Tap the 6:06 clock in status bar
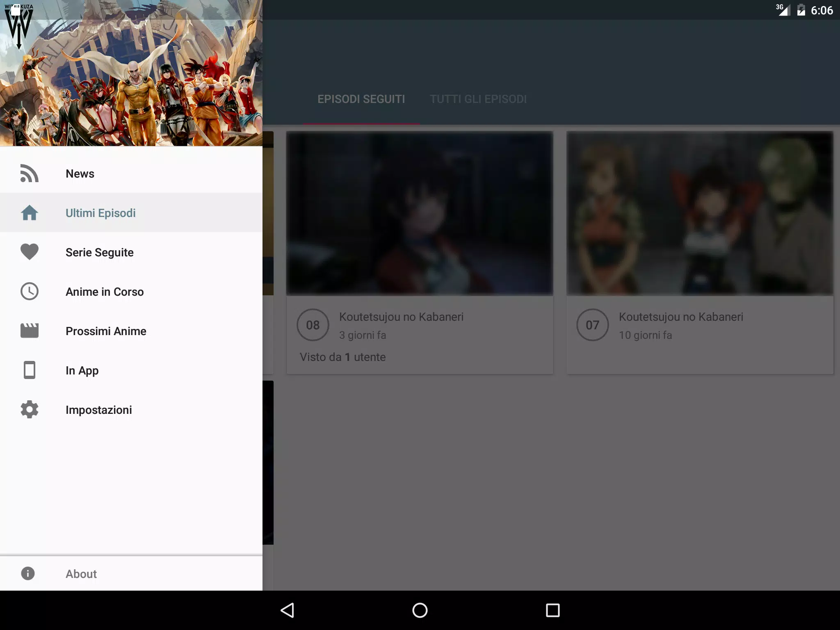The image size is (840, 630). click(822, 10)
